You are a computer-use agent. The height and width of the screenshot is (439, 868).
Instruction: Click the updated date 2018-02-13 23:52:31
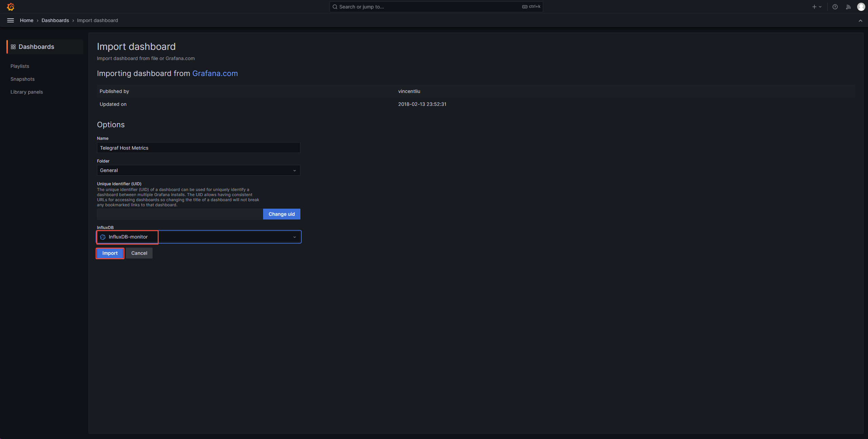[x=422, y=104]
